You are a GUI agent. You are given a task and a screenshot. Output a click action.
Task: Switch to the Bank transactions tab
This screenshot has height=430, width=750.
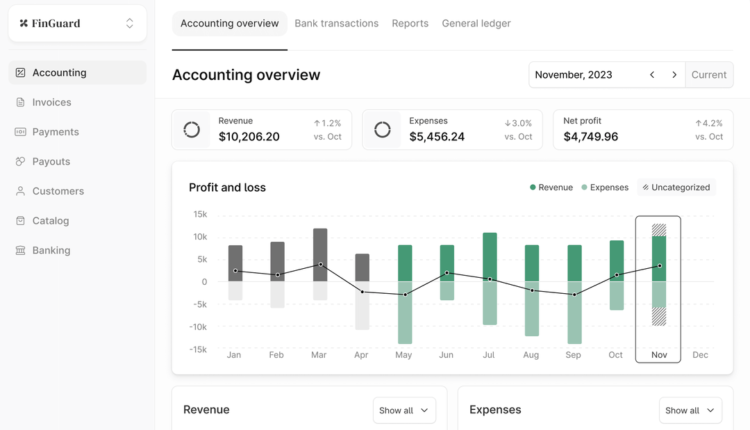(336, 23)
